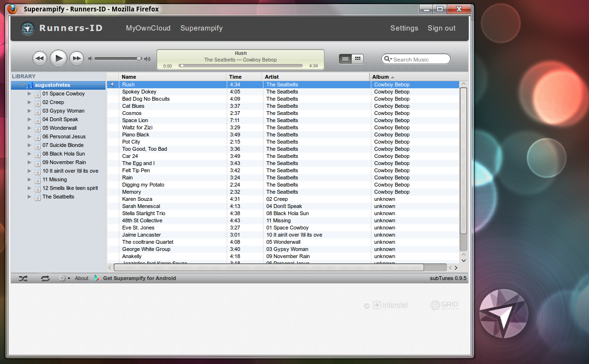
Task: Click the iPod icon beside 02 Creep in Library
Action: pyautogui.click(x=38, y=103)
